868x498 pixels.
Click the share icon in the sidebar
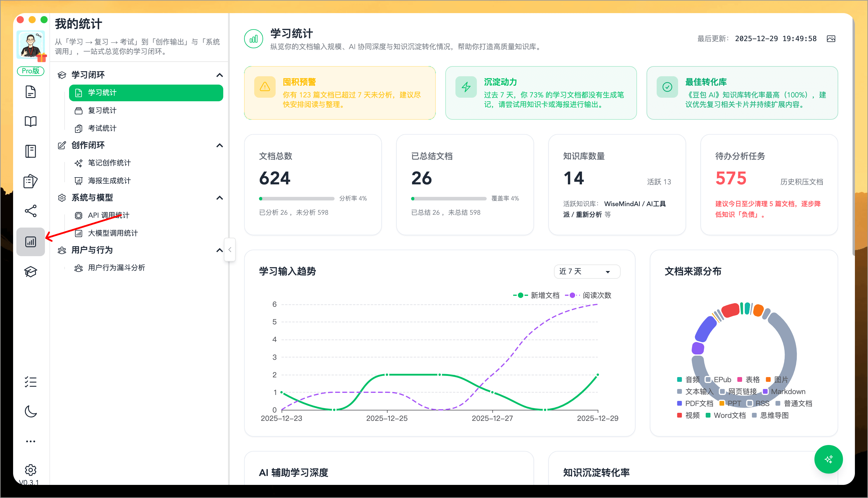pyautogui.click(x=31, y=211)
